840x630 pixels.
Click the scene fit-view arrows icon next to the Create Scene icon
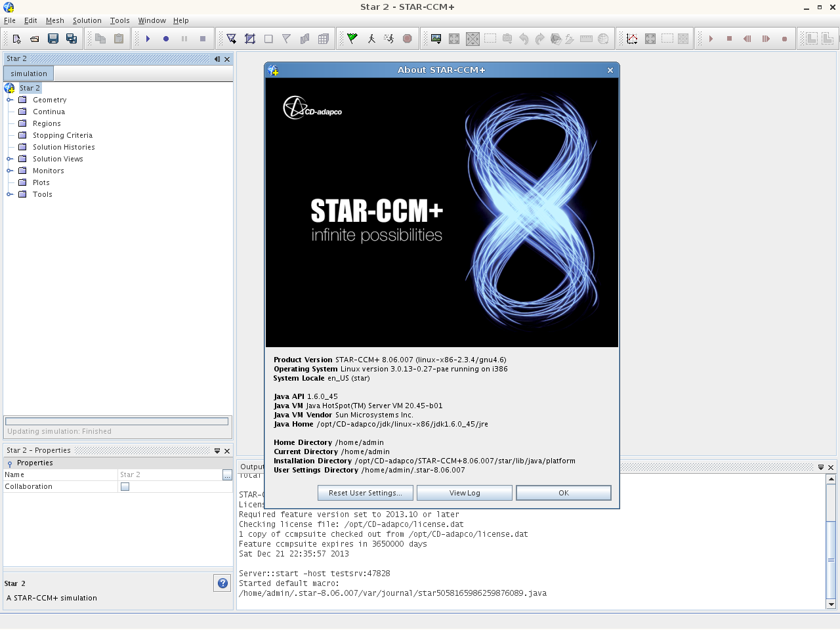pos(454,39)
